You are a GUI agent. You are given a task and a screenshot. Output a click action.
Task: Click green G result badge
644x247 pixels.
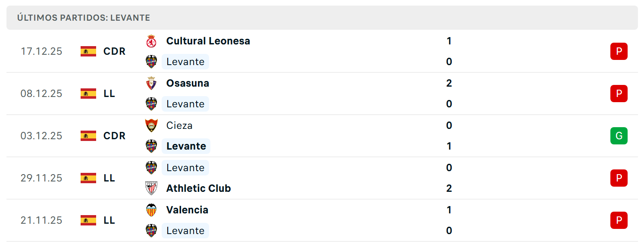tap(619, 136)
